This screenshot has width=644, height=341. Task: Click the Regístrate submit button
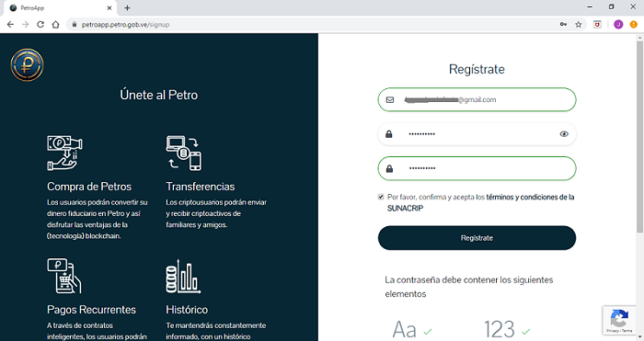pos(477,238)
